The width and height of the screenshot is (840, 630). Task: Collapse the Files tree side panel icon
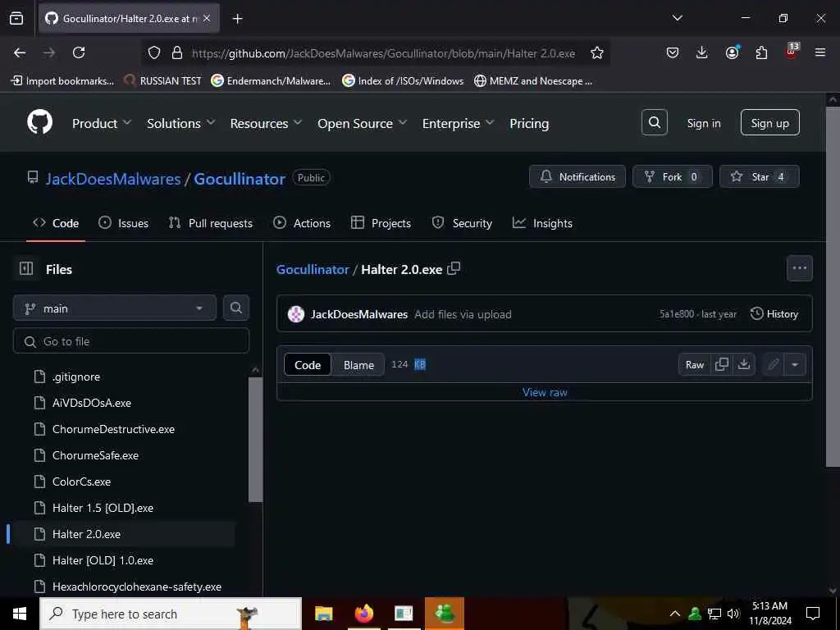(x=26, y=268)
